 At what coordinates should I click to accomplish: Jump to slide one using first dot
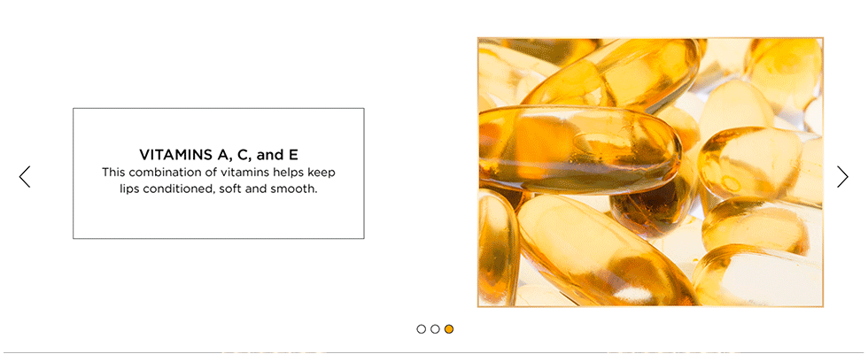click(x=422, y=329)
